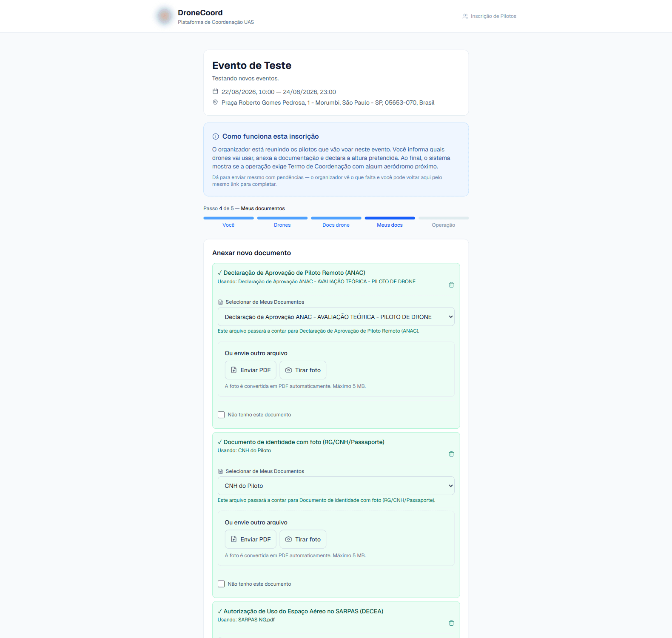The image size is (672, 638).
Task: Click the document icon beside Selecionar de Meus Documentos under identidade
Action: click(220, 471)
